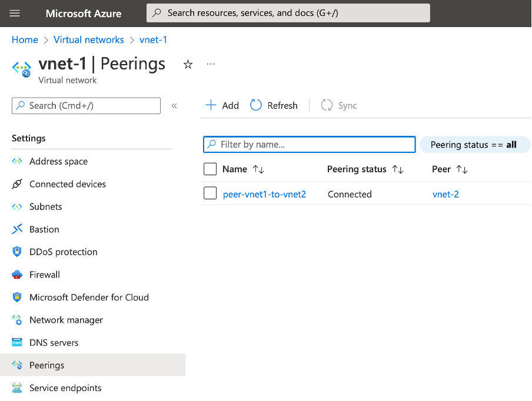Open the more options ellipsis
This screenshot has height=401, width=532.
coord(211,64)
